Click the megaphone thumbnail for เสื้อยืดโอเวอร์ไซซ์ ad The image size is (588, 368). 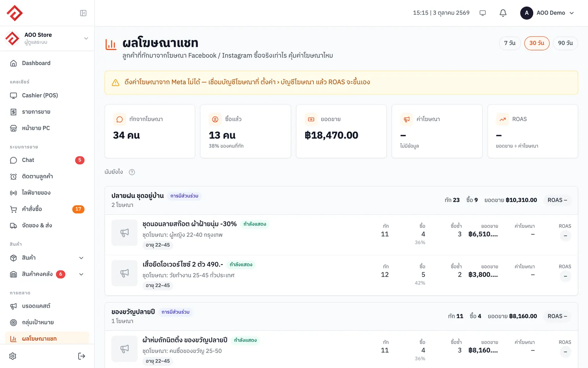click(x=125, y=273)
